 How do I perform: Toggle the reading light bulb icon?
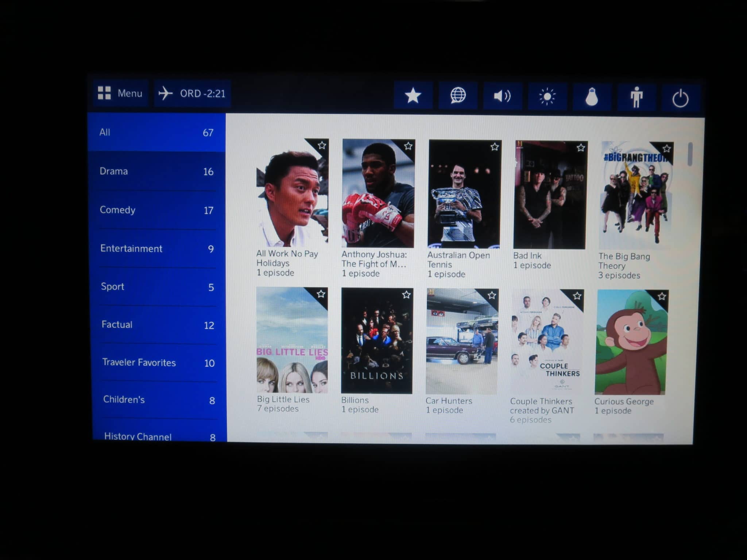tap(592, 97)
